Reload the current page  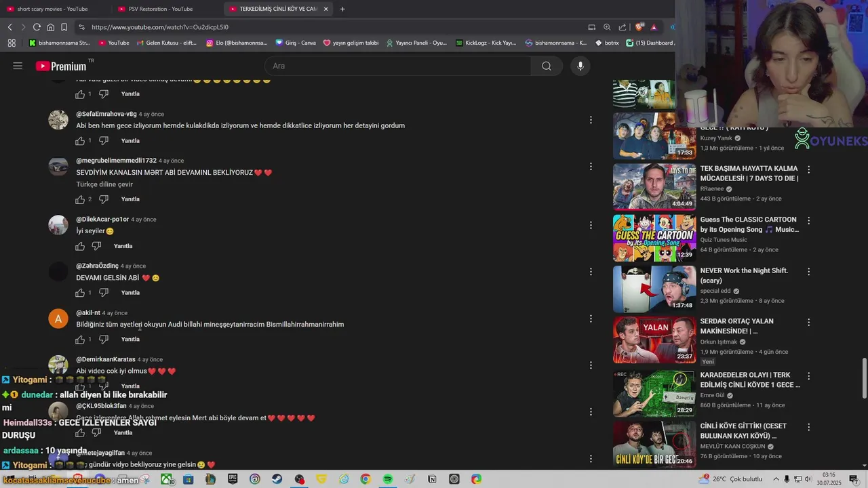coord(37,27)
